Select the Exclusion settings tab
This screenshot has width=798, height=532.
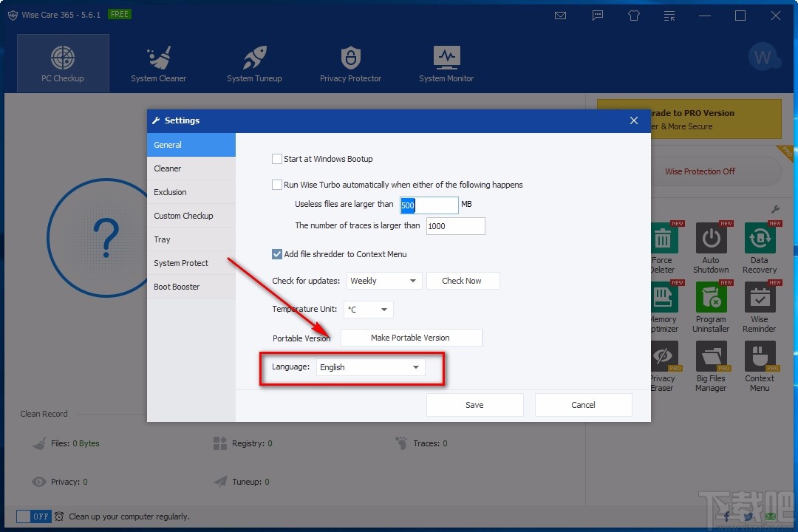click(x=191, y=192)
